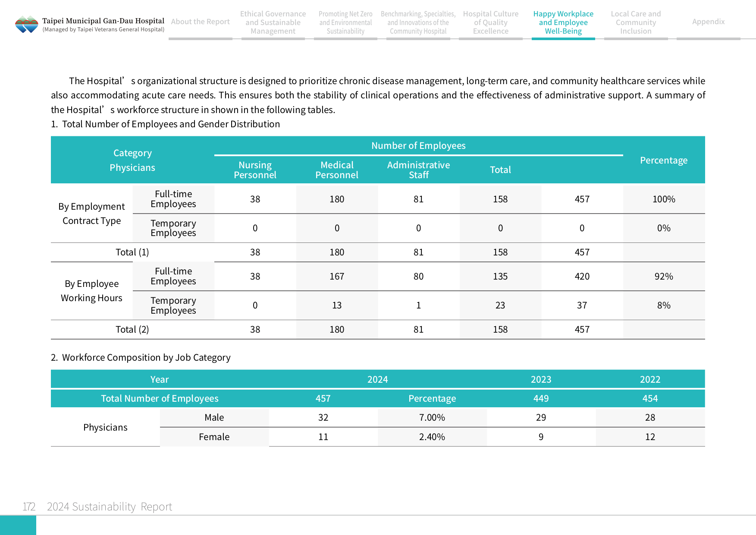Click the '7.00%' male physicians percentage

(x=432, y=417)
